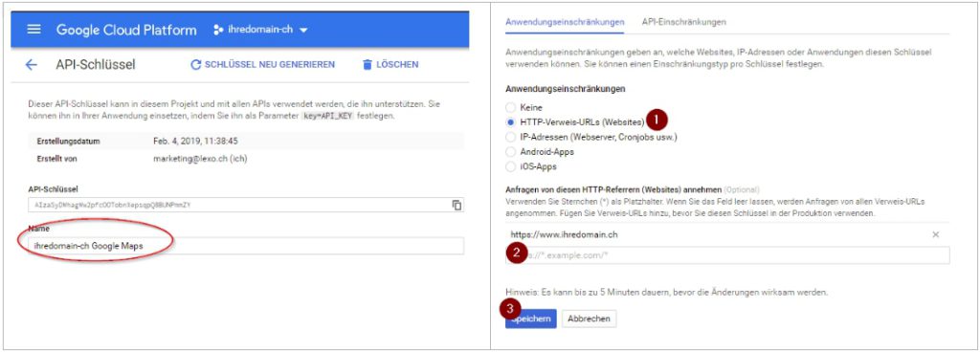Screen dimensions: 980x352
Task: Select the Android-Apps radio option
Action: point(511,152)
